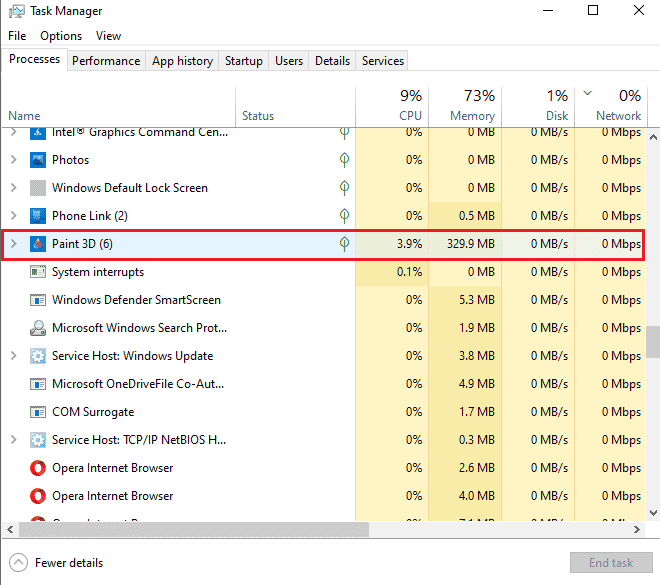Expand Service Host: Windows Update group

[x=13, y=356]
